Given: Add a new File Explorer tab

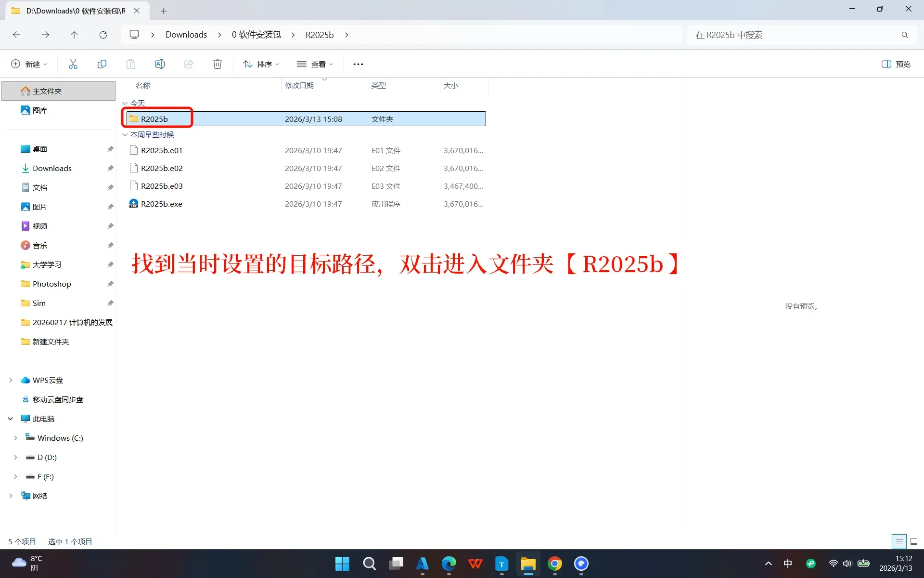Looking at the screenshot, I should [164, 11].
